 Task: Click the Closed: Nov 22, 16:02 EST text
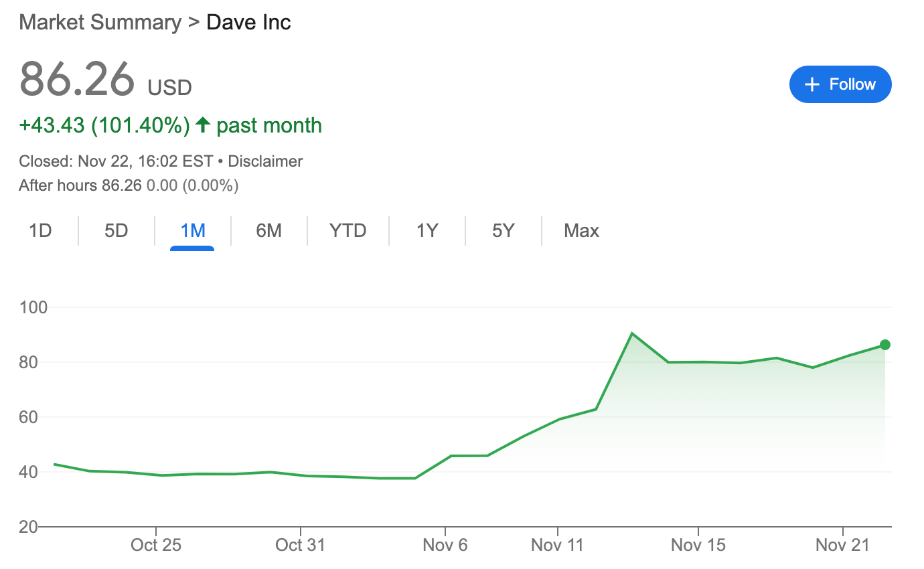pos(116,161)
